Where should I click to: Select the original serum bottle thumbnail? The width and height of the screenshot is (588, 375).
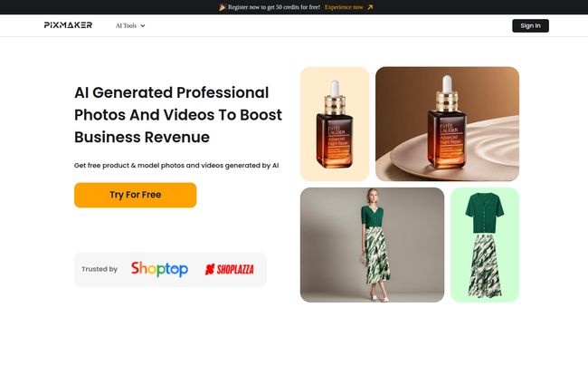(335, 124)
